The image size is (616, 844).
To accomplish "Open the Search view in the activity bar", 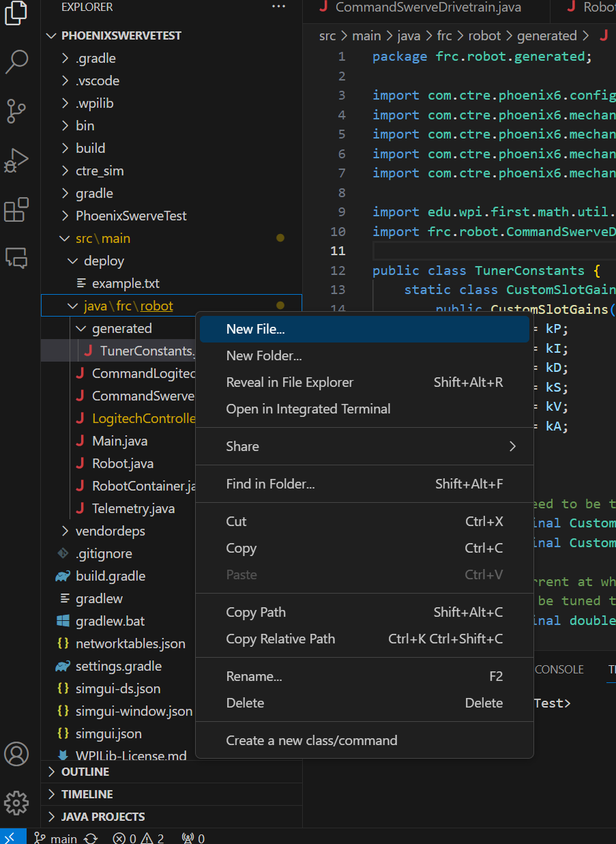I will pos(16,61).
